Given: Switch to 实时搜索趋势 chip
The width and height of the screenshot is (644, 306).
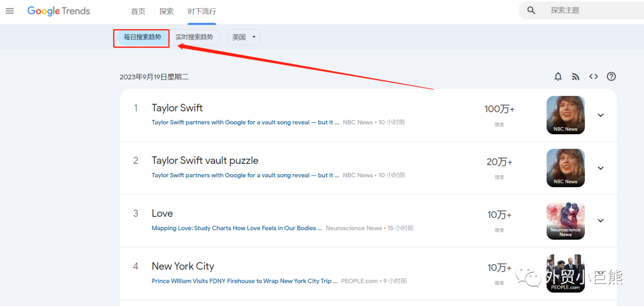Looking at the screenshot, I should click(194, 38).
